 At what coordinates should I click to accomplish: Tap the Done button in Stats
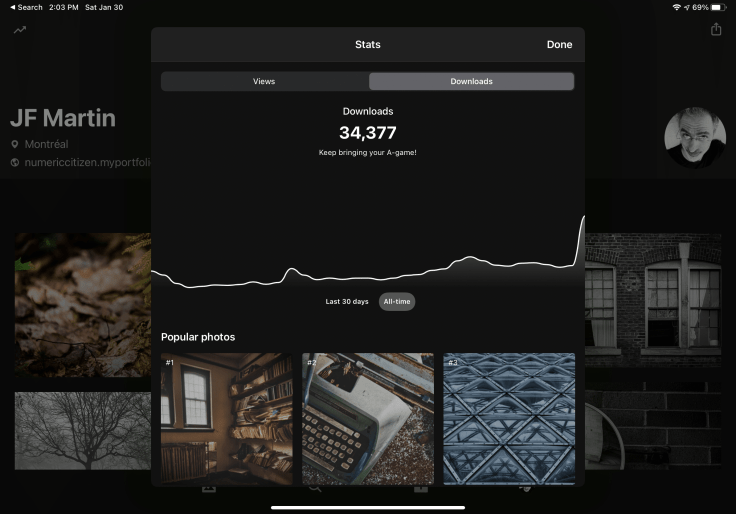559,45
